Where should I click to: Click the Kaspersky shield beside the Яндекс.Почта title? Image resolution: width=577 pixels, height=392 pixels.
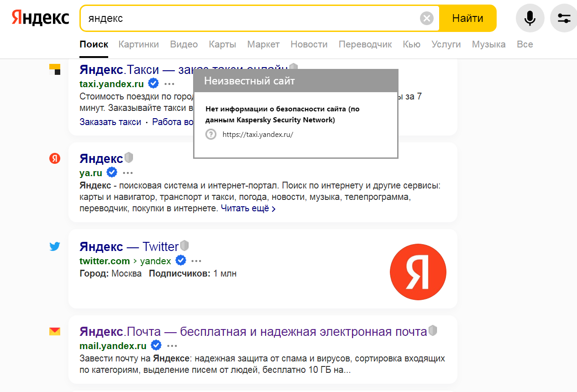(433, 330)
